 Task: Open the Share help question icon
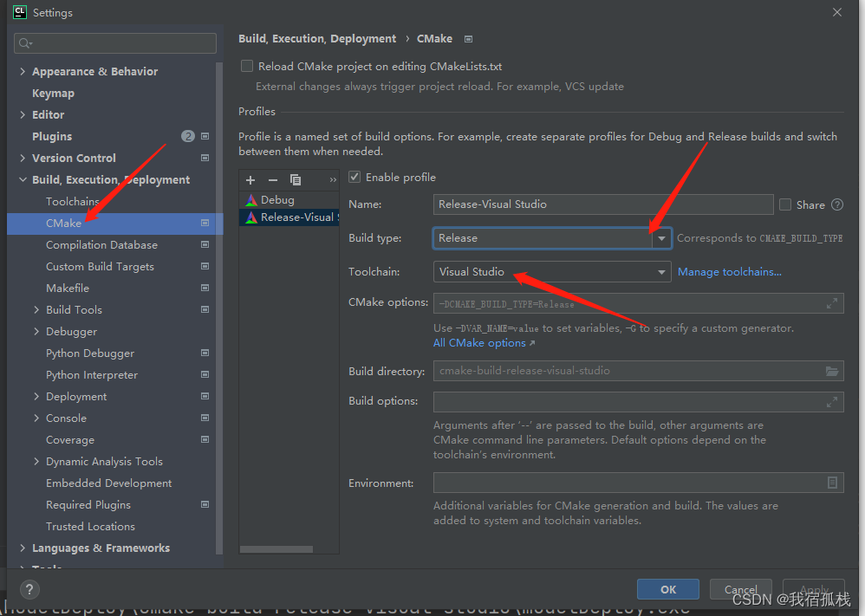pyautogui.click(x=837, y=204)
